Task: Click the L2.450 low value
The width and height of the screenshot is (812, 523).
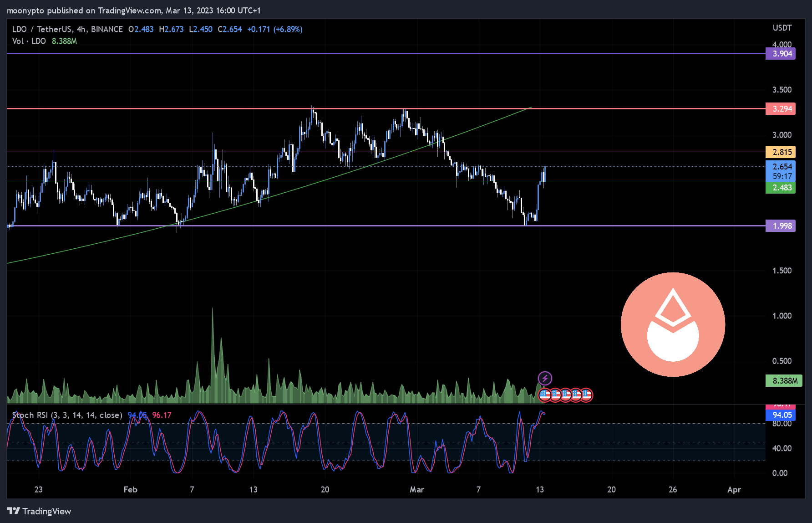Action: coord(201,29)
